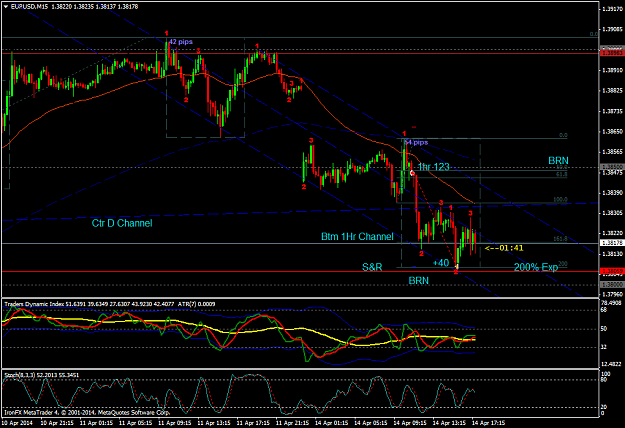Click the ATR(7) 0.0009 readout
Image resolution: width=625 pixels, height=428 pixels.
(197, 304)
